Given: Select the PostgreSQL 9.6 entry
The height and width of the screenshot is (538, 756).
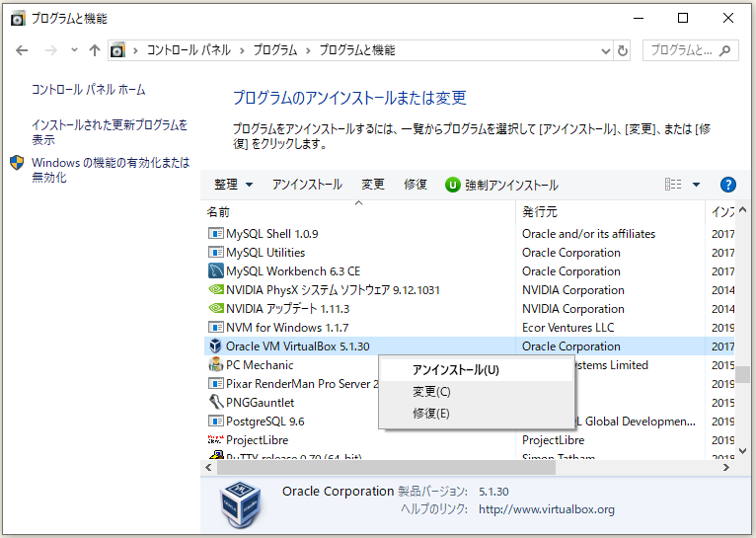Looking at the screenshot, I should pos(265,422).
